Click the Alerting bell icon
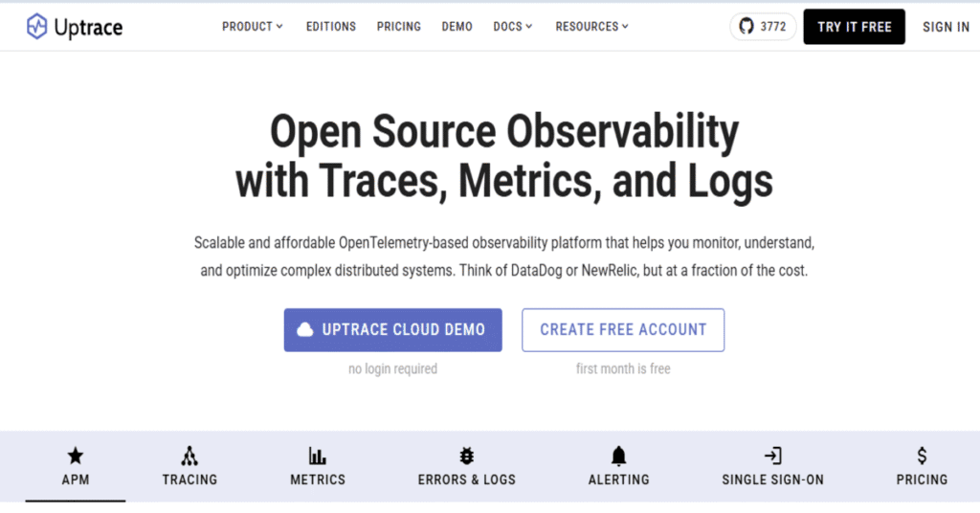This screenshot has height=513, width=980. (x=619, y=457)
